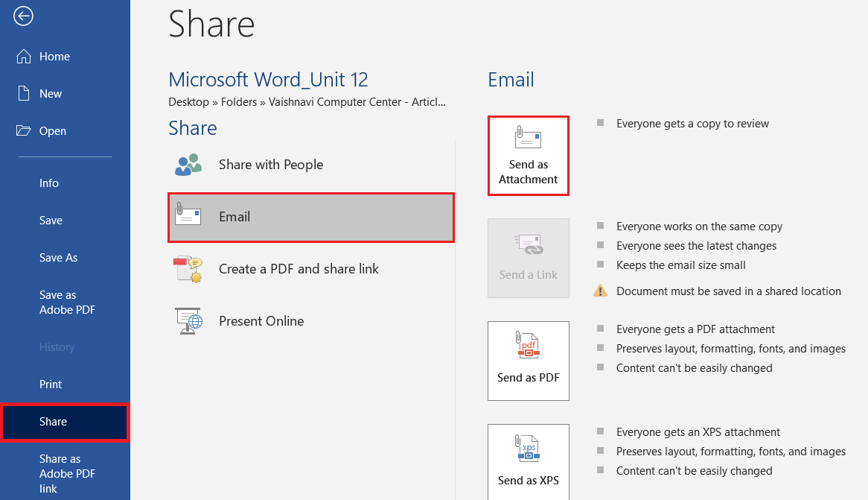Open the Print page

[x=65, y=385]
